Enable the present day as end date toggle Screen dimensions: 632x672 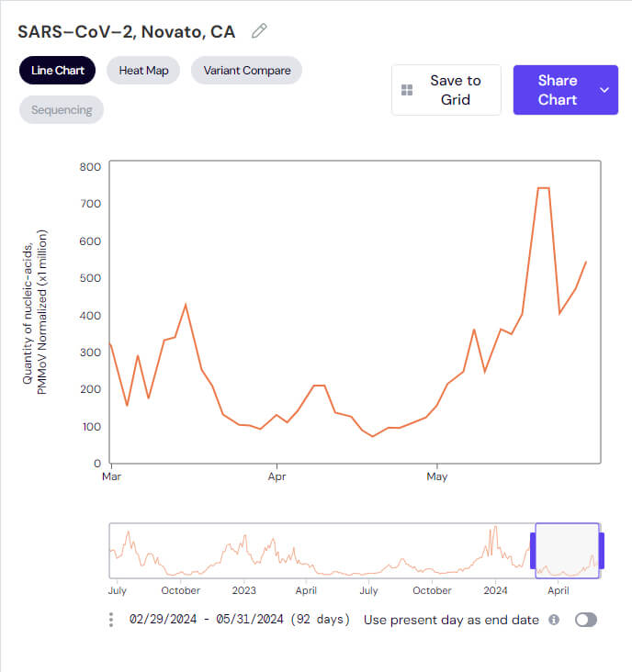[x=585, y=620]
